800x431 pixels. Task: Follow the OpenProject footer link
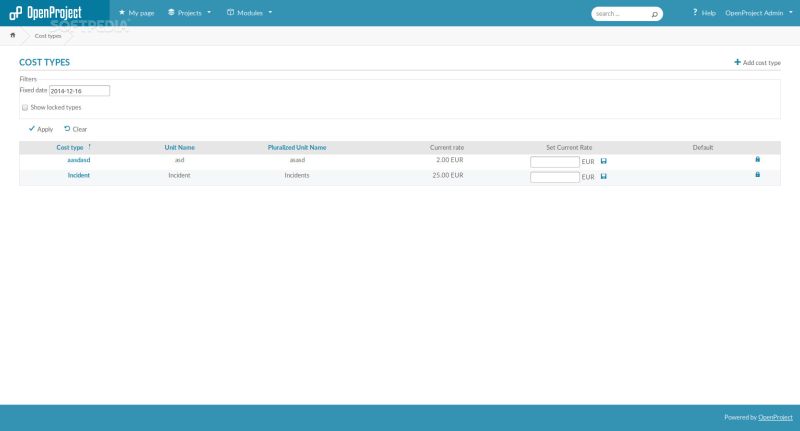tap(775, 417)
